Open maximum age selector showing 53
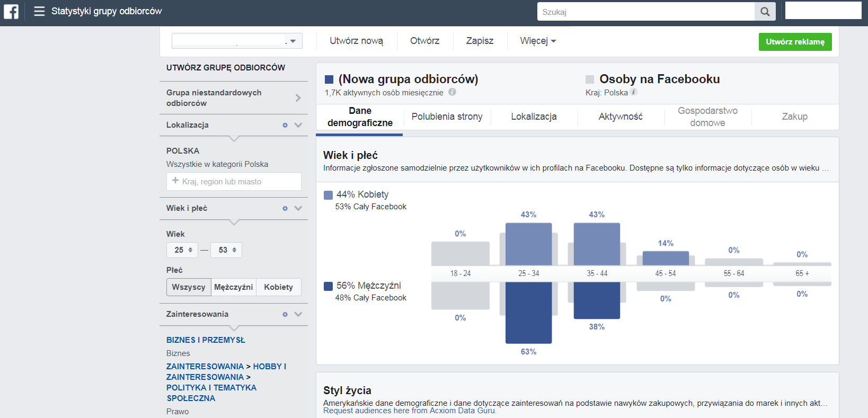The height and width of the screenshot is (418, 868). (226, 250)
